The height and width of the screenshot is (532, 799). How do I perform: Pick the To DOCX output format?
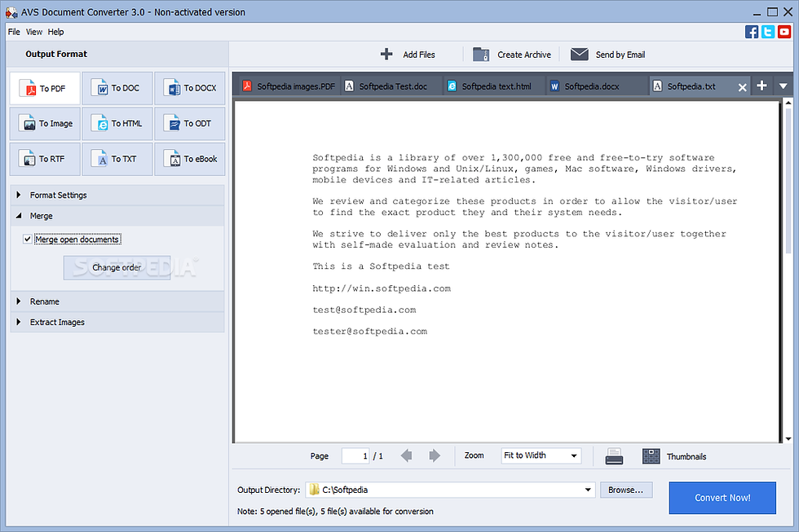point(189,88)
